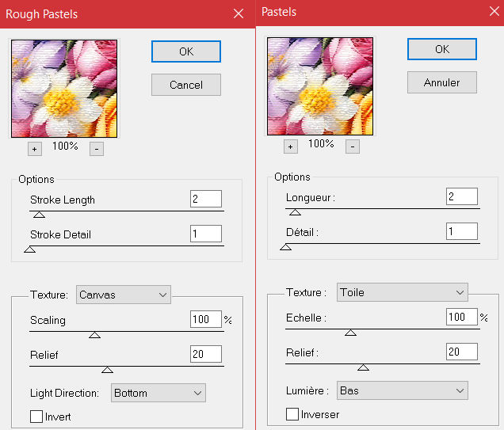Screen dimensions: 504x430
Task: Close the Rough Pastels dialog
Action: pos(238,13)
